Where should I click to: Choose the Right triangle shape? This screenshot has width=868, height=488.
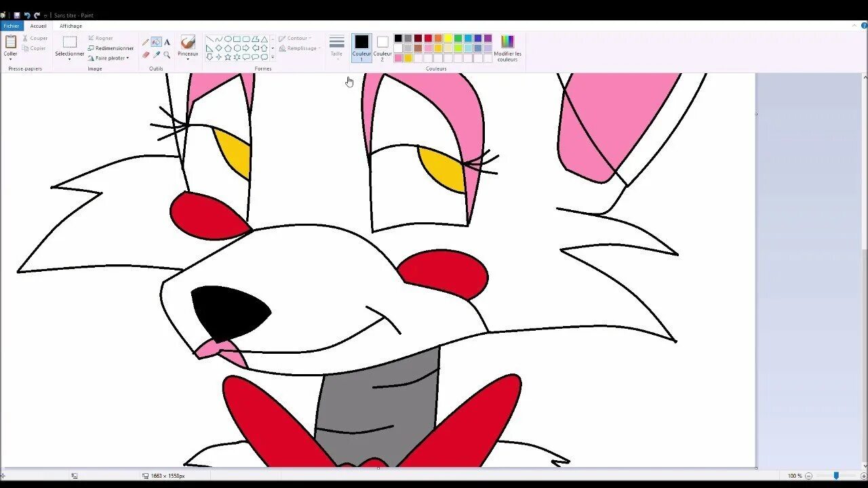(x=210, y=48)
